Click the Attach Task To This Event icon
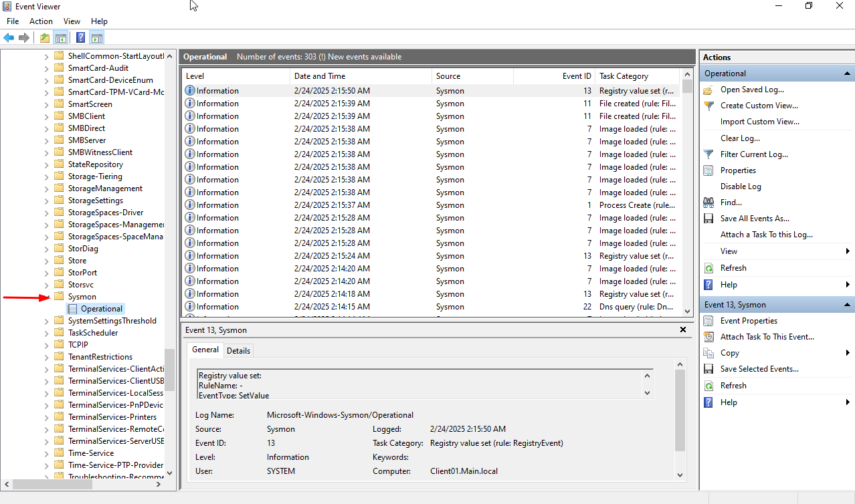This screenshot has width=855, height=504. tap(708, 337)
